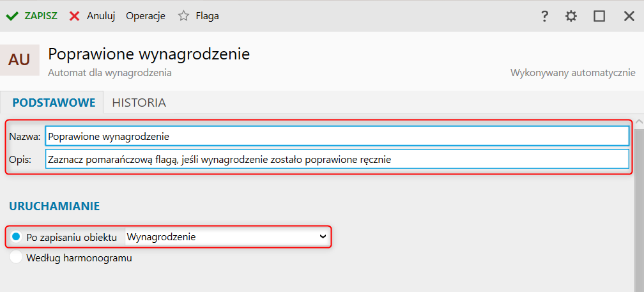Click the Flaga button label
The height and width of the screenshot is (292, 644).
coord(208,16)
